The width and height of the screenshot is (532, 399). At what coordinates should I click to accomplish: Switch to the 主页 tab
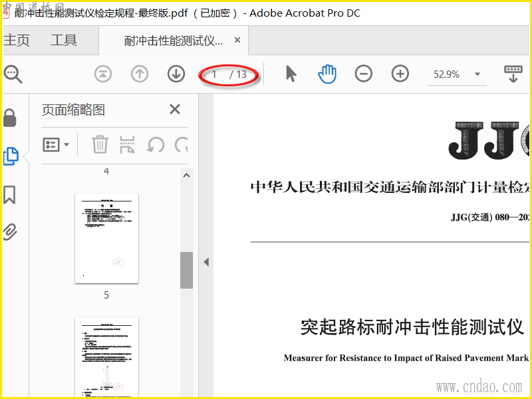17,40
